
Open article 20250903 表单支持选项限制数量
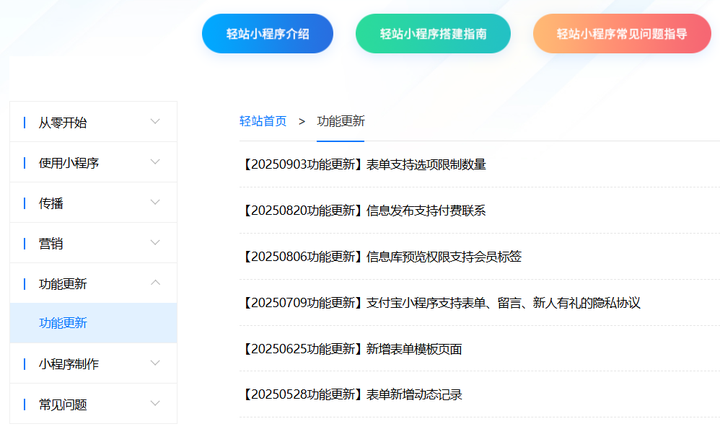pos(364,164)
